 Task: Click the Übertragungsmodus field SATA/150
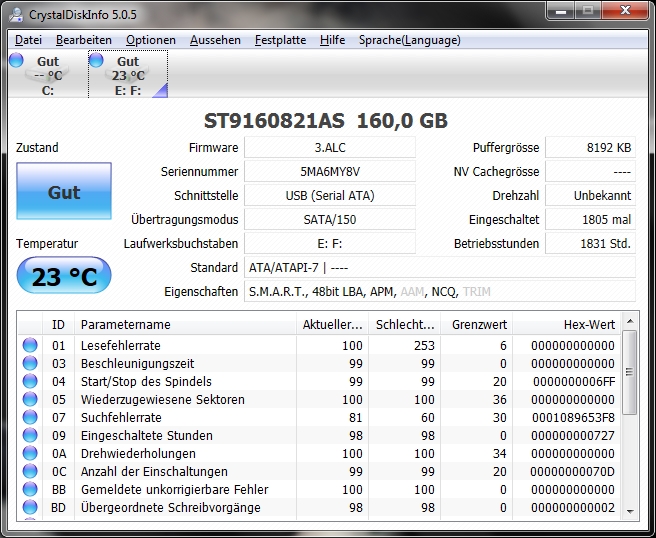[x=330, y=220]
